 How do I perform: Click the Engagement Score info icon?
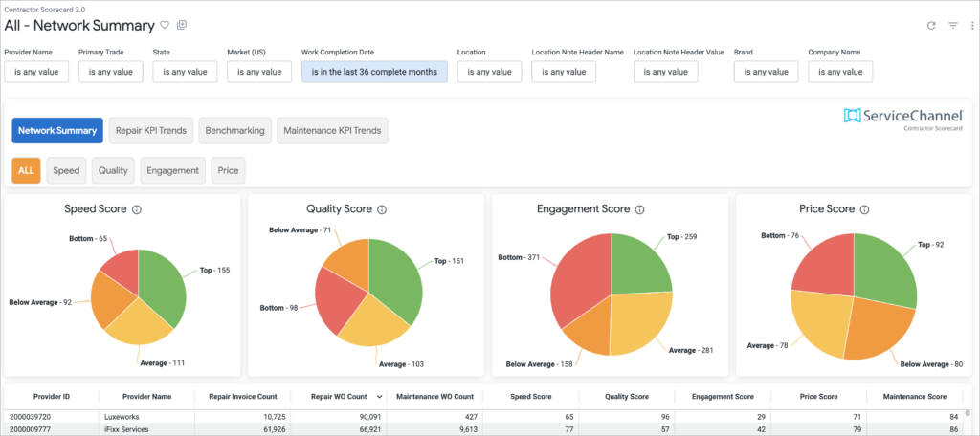[639, 209]
